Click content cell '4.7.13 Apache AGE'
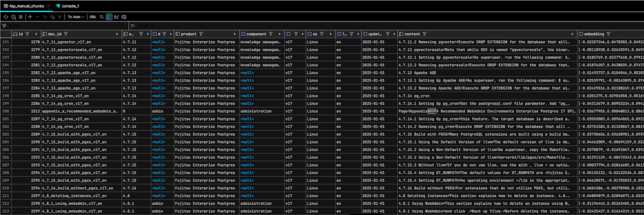644x215 pixels. click(486, 72)
